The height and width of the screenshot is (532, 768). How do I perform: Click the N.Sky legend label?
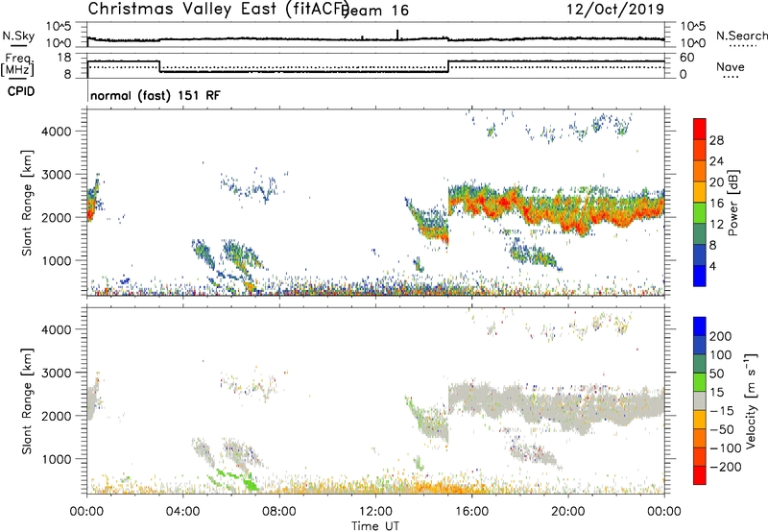pyautogui.click(x=18, y=36)
